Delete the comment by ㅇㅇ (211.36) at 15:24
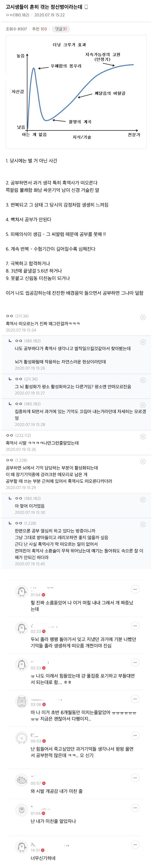The width and height of the screenshot is (153, 868). click(x=143, y=317)
